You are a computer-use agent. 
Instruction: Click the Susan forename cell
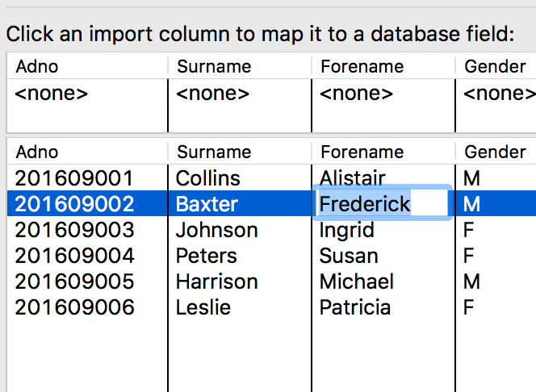[349, 256]
